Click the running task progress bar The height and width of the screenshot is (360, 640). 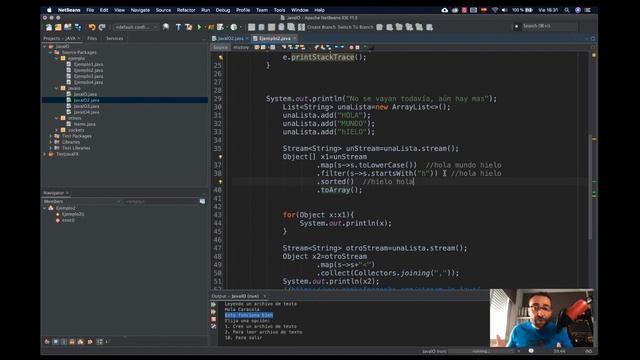tap(482, 351)
